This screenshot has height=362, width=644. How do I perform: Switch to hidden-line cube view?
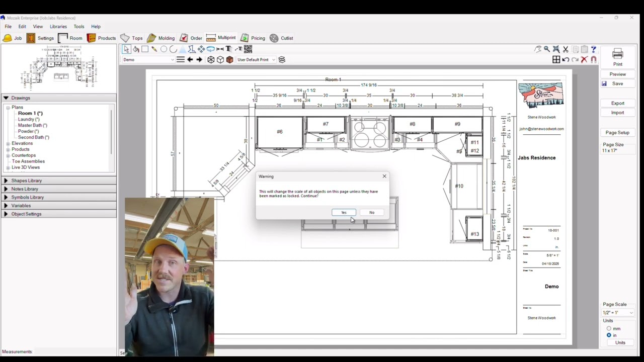[x=220, y=59]
